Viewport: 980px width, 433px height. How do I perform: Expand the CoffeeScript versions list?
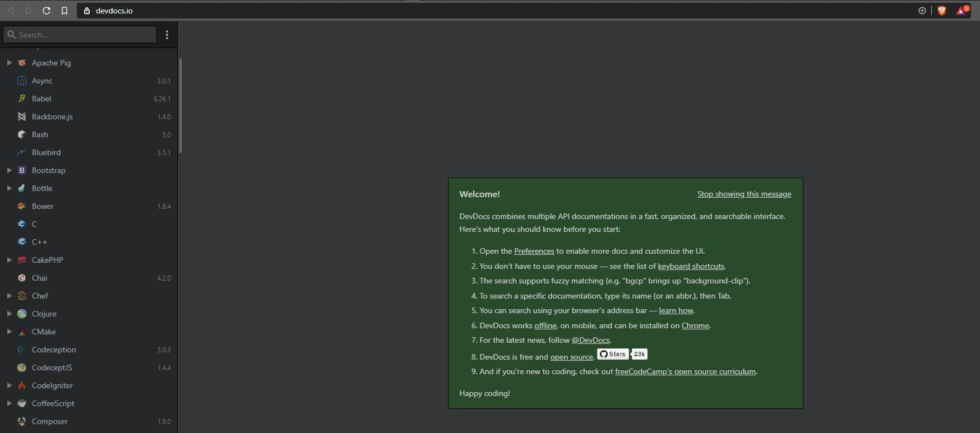[x=9, y=403]
